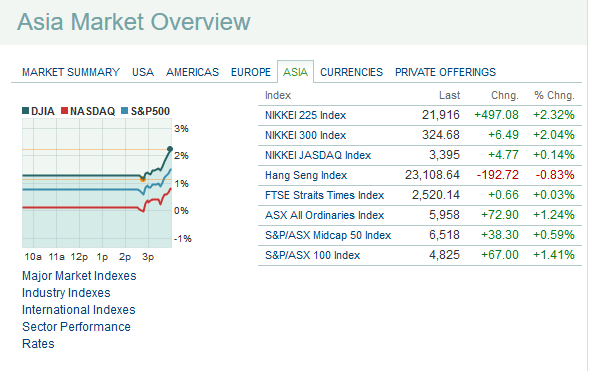Click the +497.08 change value

point(497,115)
